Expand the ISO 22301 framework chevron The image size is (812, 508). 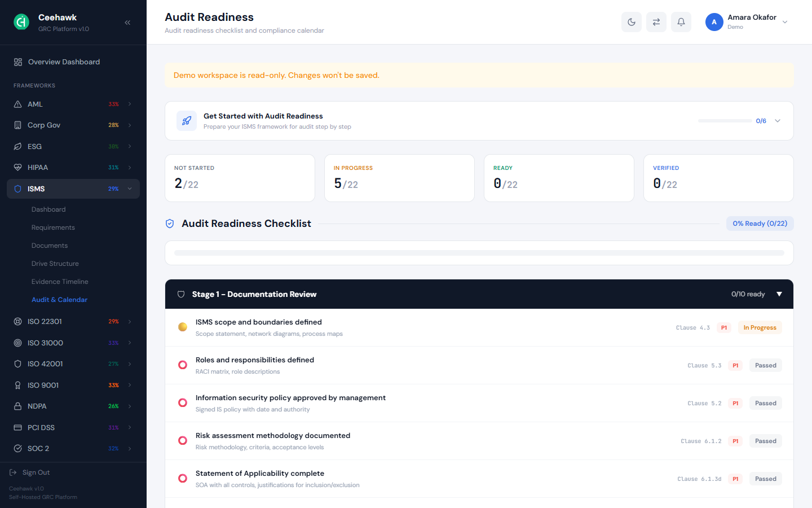coord(130,322)
